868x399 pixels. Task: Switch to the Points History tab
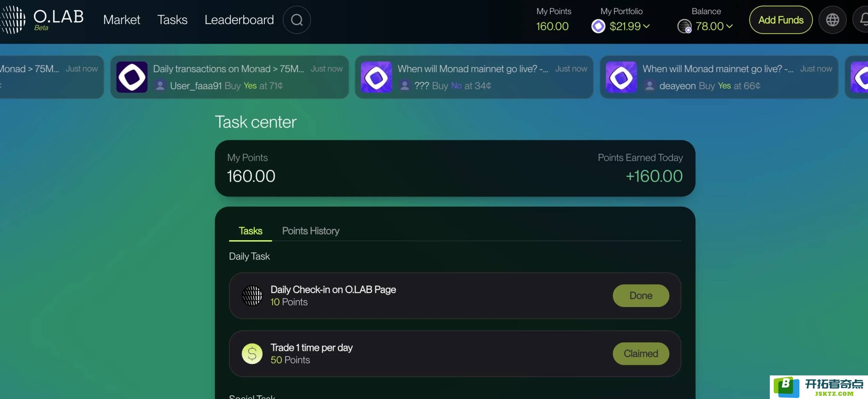coord(311,231)
